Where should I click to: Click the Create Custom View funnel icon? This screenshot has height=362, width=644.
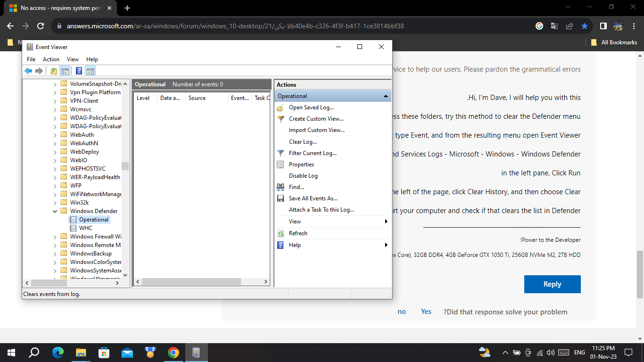click(x=281, y=119)
